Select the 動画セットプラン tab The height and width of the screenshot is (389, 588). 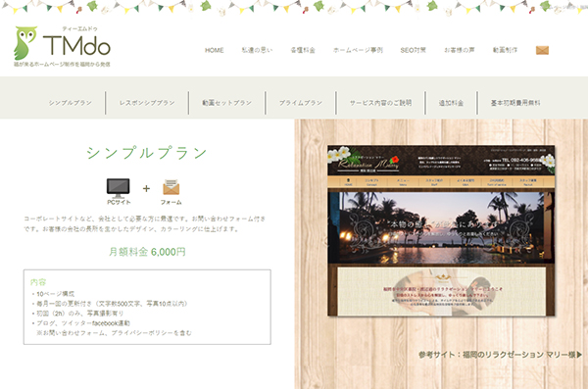(x=227, y=103)
